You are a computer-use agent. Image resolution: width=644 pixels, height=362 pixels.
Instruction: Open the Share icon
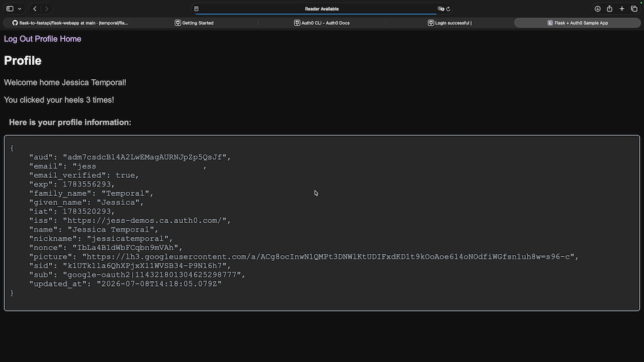coord(609,9)
